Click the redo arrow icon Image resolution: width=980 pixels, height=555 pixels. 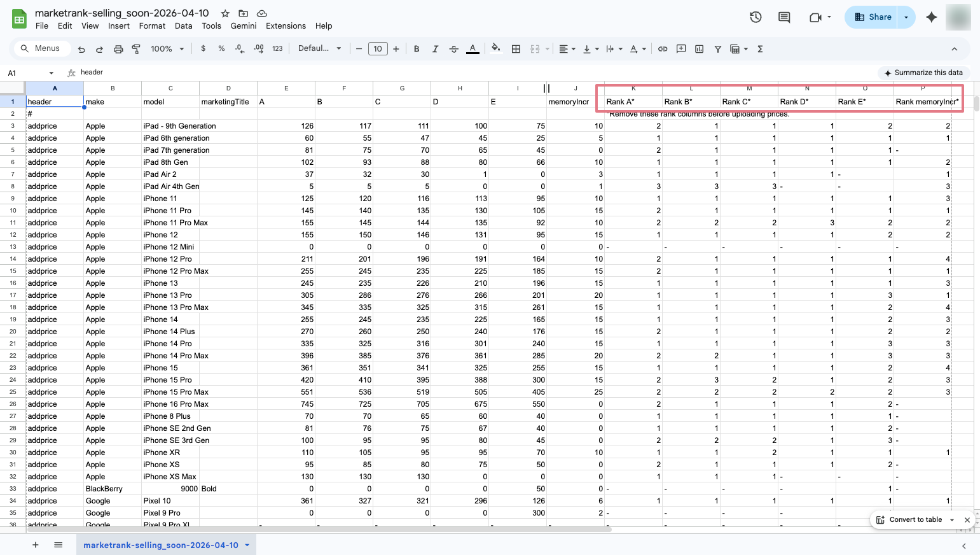tap(99, 49)
